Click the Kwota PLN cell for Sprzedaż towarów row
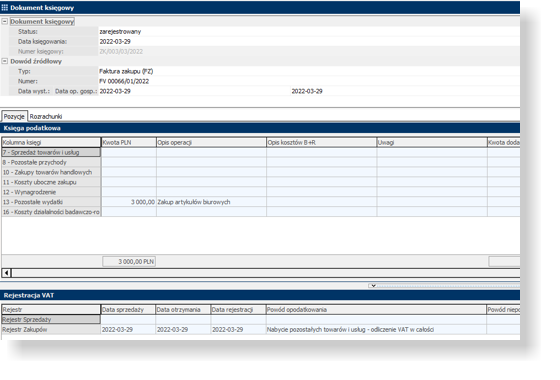This screenshot has height=380, width=560. [129, 152]
